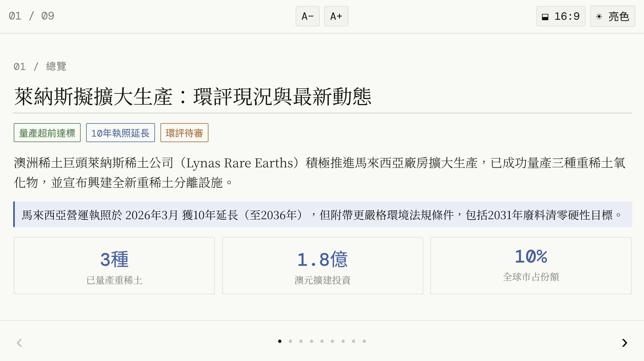Open the 1.8億 澳元擴建投資 stat card
The width and height of the screenshot is (644, 361).
click(323, 266)
